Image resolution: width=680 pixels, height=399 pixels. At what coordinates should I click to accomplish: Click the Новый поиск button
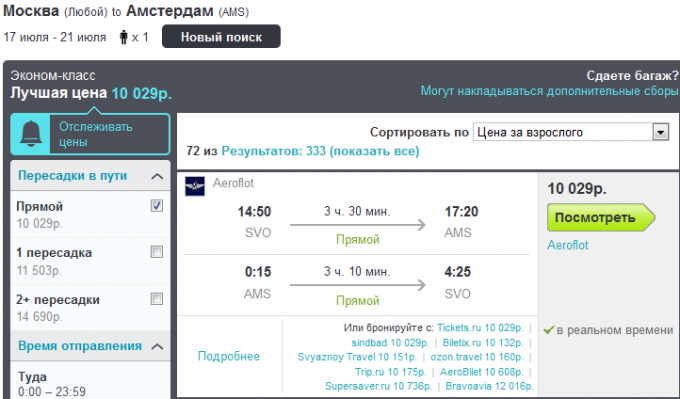click(x=221, y=37)
